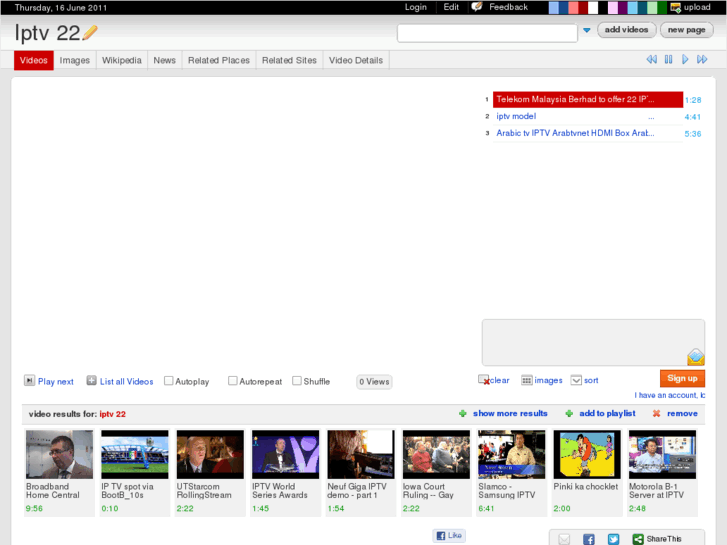Enable the Shuffle checkbox
The image size is (727, 545).
(x=297, y=381)
